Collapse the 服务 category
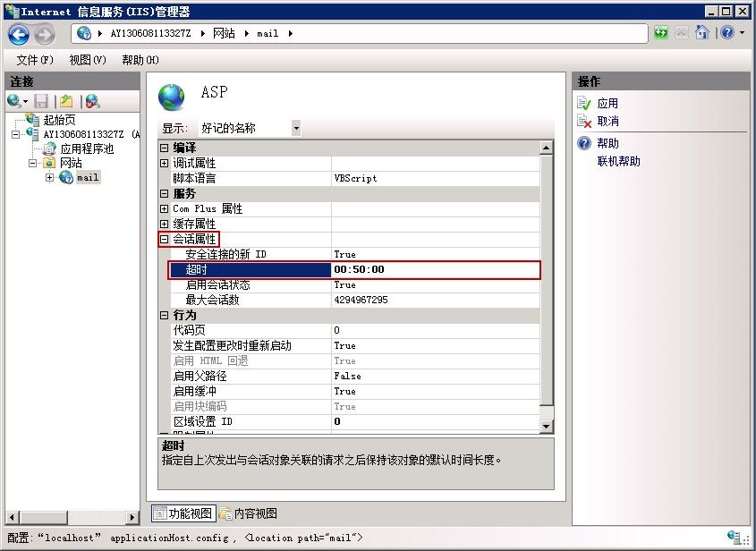Viewport: 756px width, 551px height. (x=164, y=193)
